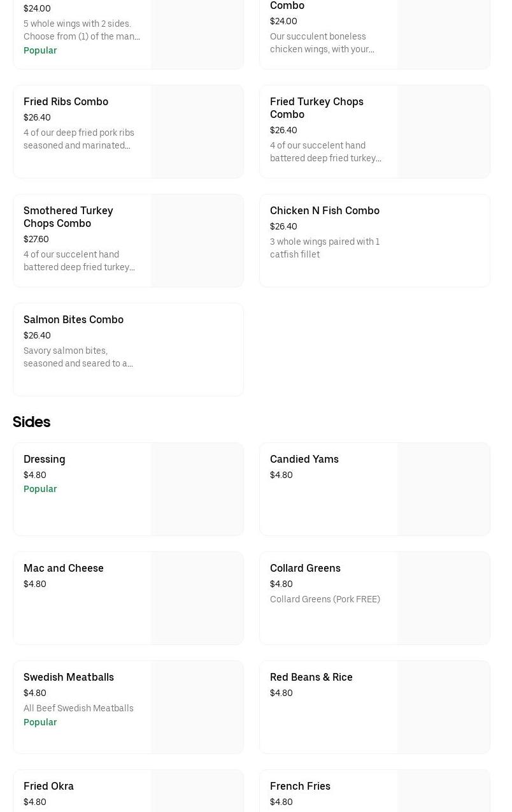The image size is (512, 812).
Task: Click the Sides section heading
Action: click(32, 422)
